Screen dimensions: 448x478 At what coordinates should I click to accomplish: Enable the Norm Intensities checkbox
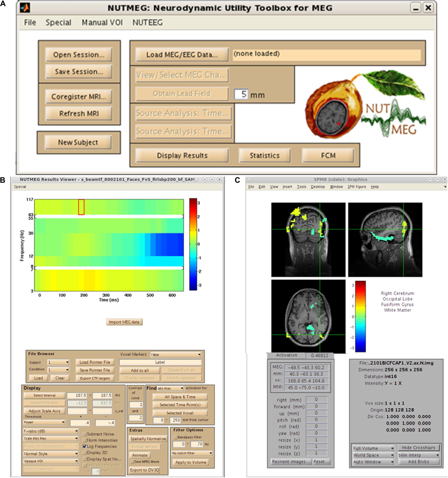[x=85, y=440]
